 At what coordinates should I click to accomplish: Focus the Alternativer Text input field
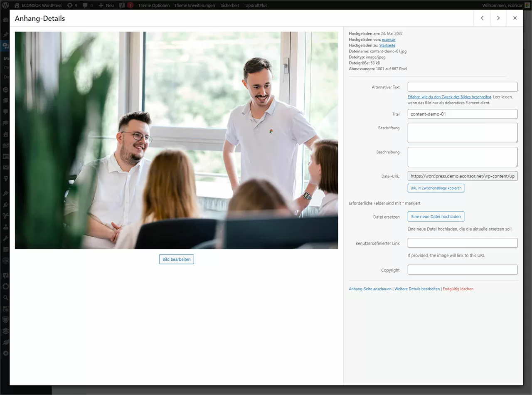pos(462,86)
